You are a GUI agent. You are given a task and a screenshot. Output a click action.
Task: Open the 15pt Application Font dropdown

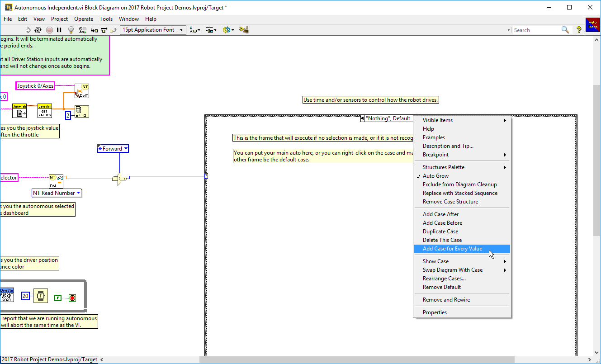click(153, 30)
